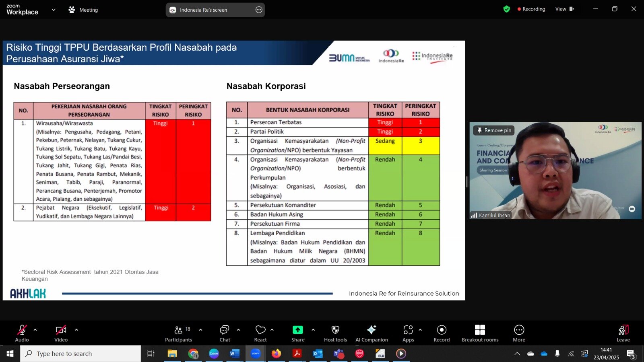Click the Leave meeting button

click(x=623, y=333)
